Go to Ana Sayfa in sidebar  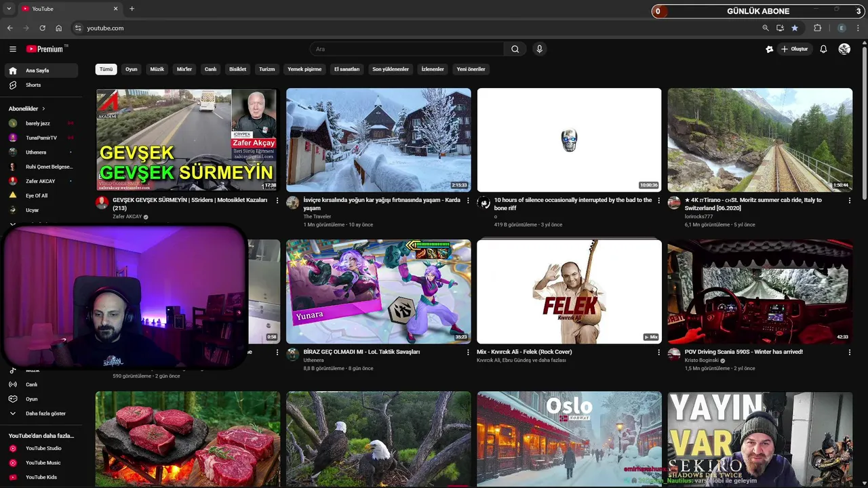tap(40, 70)
